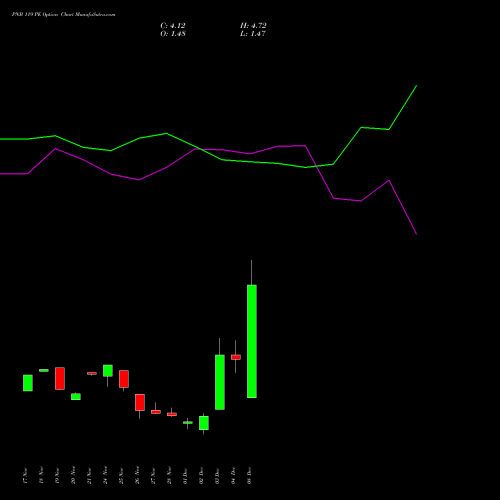Click the green candlestick for 20 Nov

[76, 396]
